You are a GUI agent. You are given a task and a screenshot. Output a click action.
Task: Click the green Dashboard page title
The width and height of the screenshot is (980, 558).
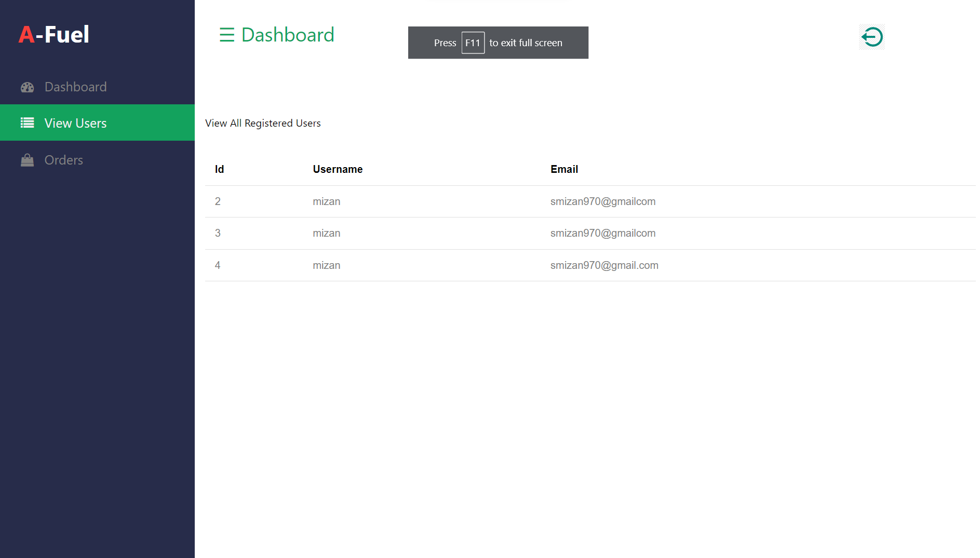[x=288, y=35]
